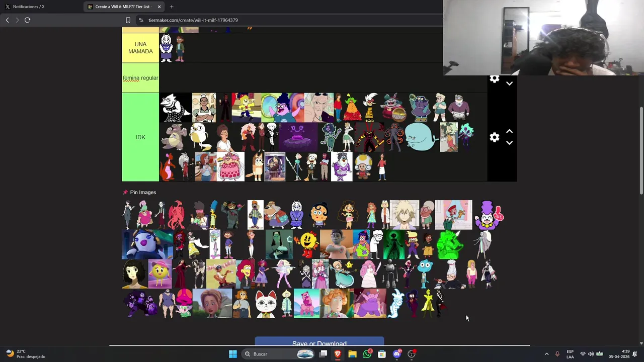Select blue whale character in IDK tier
The width and height of the screenshot is (644, 362).
tap(421, 137)
